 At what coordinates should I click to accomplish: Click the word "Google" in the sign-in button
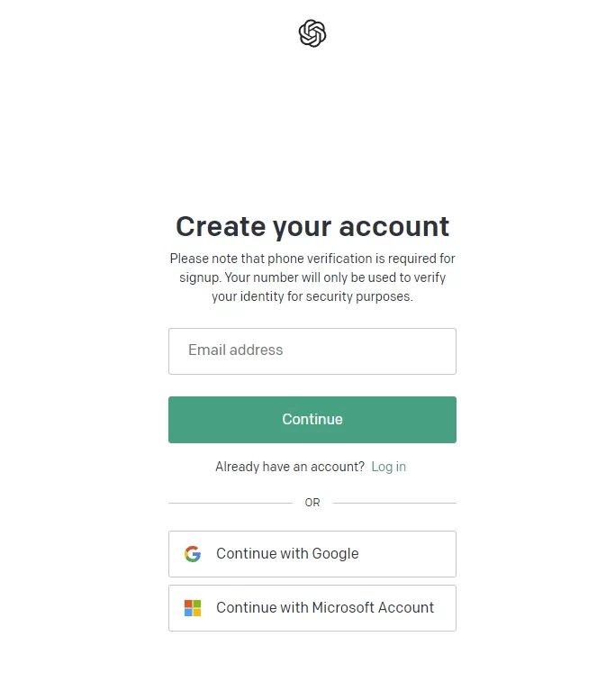click(335, 554)
